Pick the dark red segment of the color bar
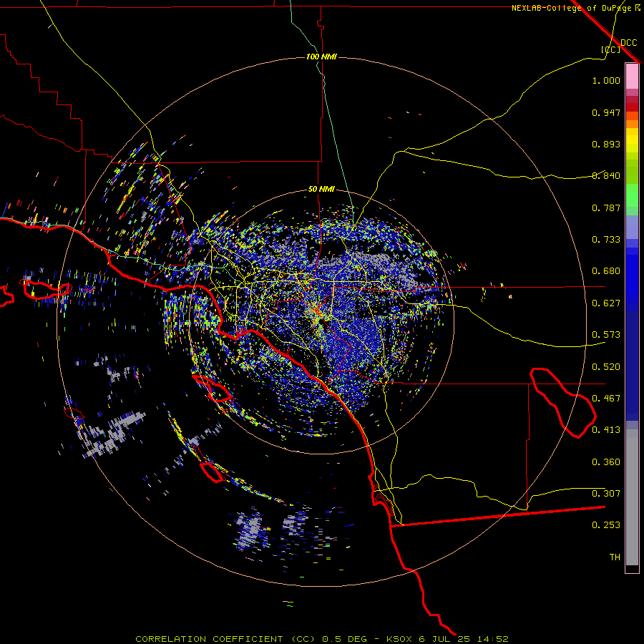The width and height of the screenshot is (644, 644). pos(632,99)
